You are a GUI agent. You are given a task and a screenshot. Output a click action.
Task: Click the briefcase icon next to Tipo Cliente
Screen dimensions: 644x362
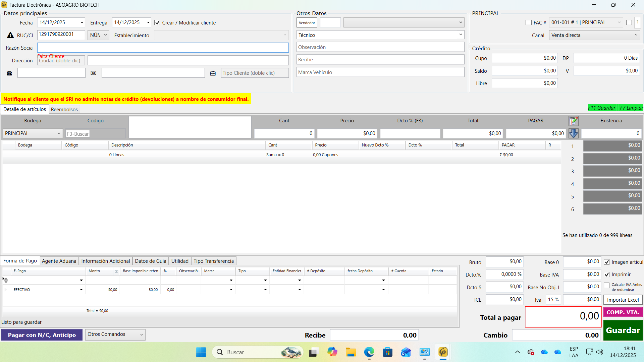coord(213,73)
